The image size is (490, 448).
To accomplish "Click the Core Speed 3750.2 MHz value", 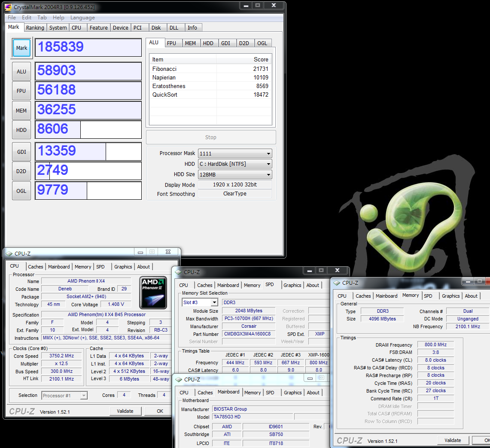I will pos(61,356).
